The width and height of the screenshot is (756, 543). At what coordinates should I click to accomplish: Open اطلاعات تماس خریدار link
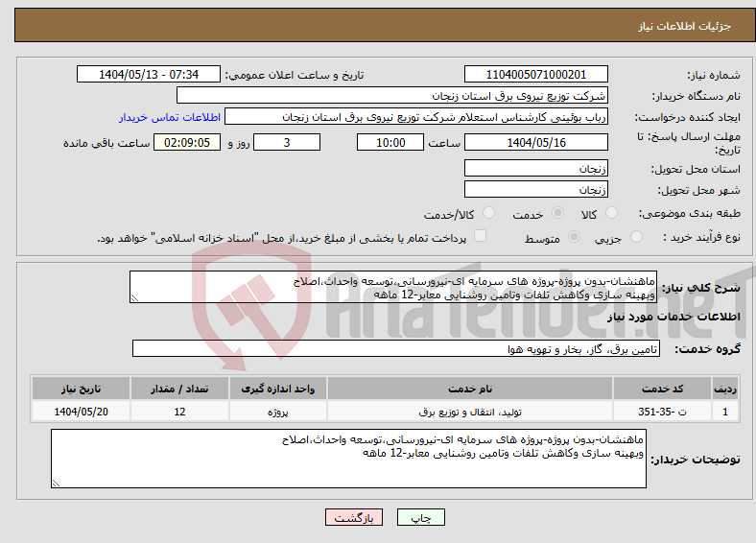[170, 117]
